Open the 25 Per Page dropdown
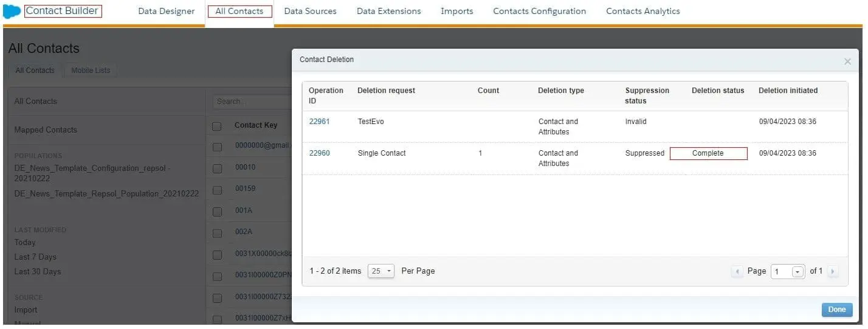 click(381, 271)
